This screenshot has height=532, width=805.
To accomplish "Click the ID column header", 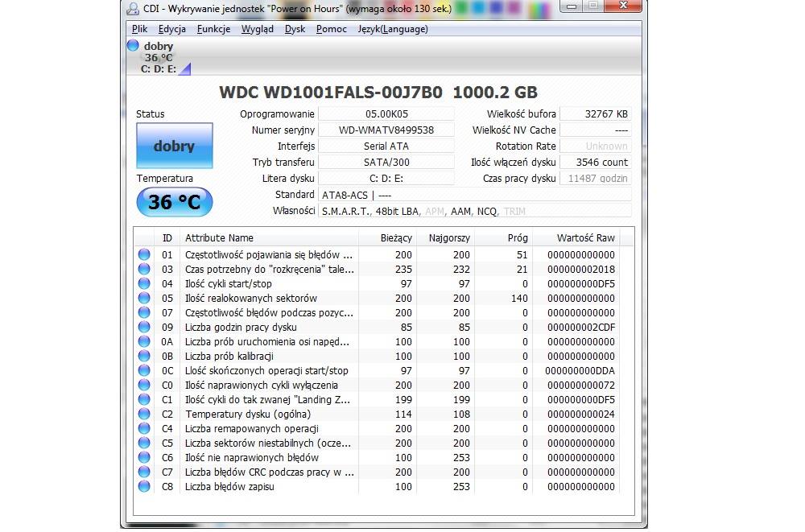I will (167, 237).
